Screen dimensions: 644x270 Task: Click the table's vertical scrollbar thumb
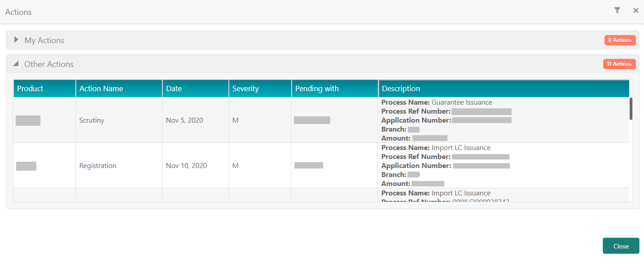[631, 109]
